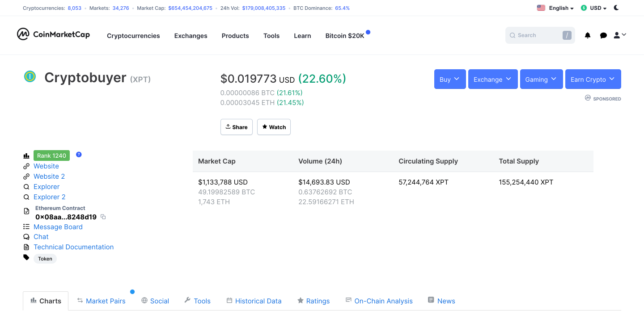Click the 0x08aa...8248d19 contract address
The image size is (644, 315).
(x=66, y=217)
